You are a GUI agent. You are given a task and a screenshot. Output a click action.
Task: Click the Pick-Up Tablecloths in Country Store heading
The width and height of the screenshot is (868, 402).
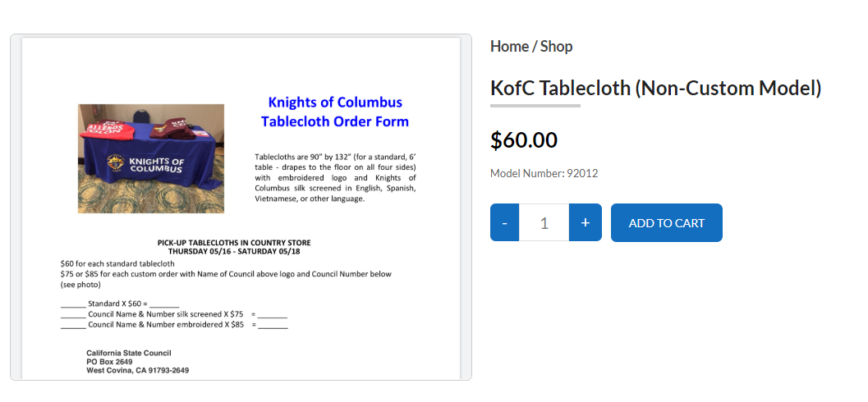coord(234,243)
